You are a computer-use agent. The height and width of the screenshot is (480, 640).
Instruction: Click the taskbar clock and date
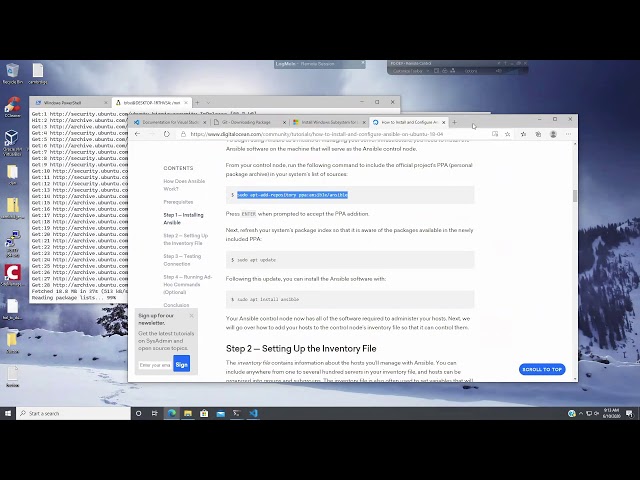(611, 413)
